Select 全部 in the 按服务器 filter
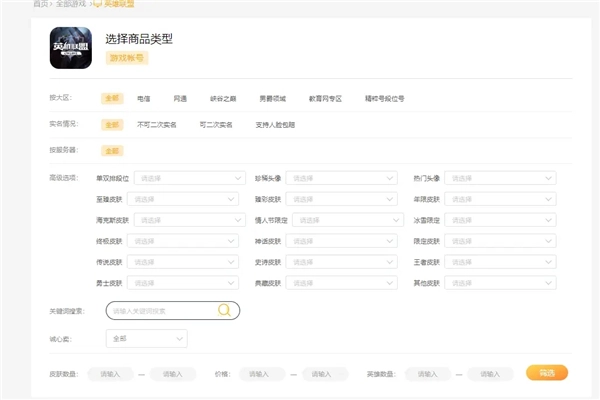Image resolution: width=600 pixels, height=400 pixels. (111, 151)
